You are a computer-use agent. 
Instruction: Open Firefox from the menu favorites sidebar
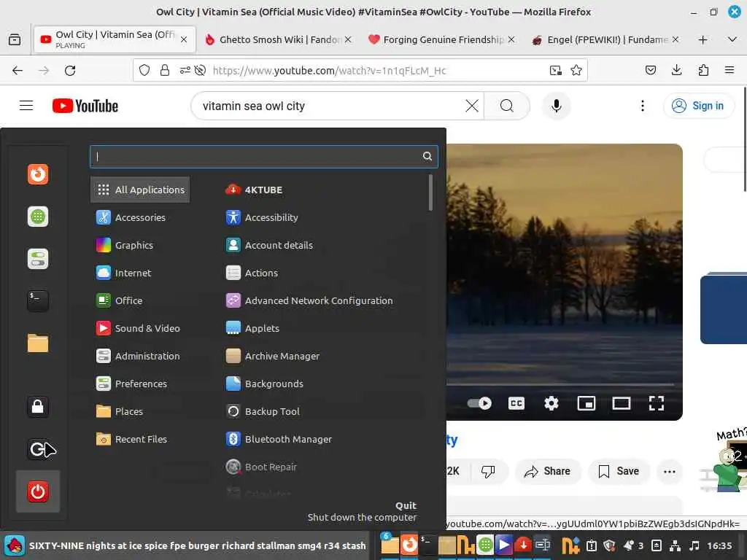38,174
